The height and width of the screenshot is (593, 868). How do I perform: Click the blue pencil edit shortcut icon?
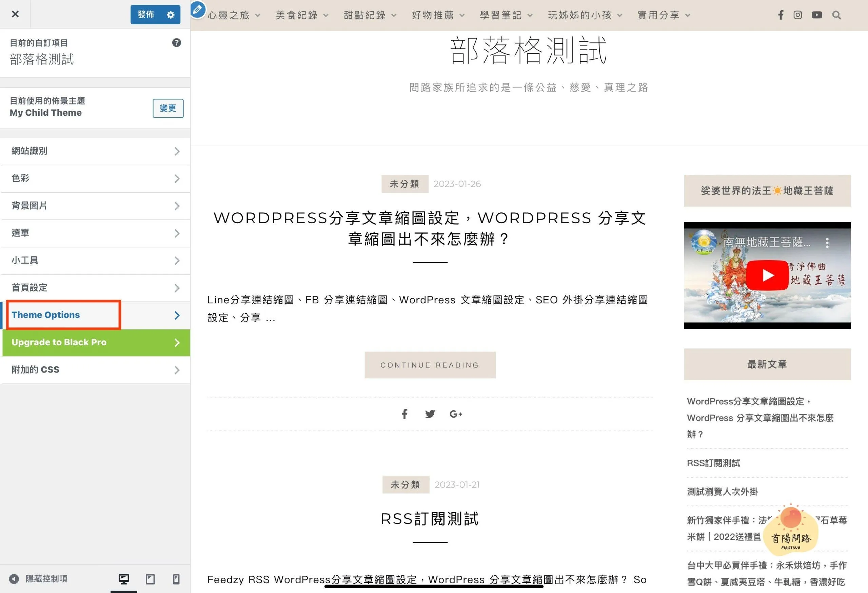point(198,9)
